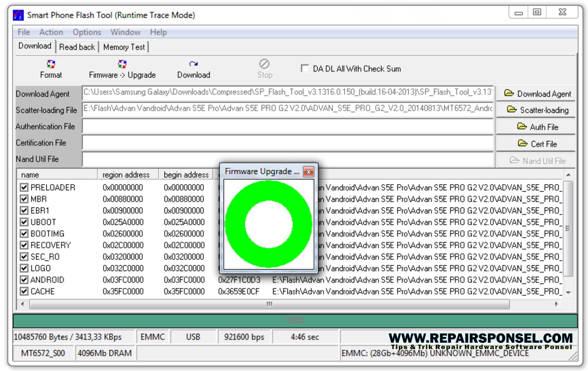Click inside the Authentication File input field
The image size is (588, 371).
(287, 126)
